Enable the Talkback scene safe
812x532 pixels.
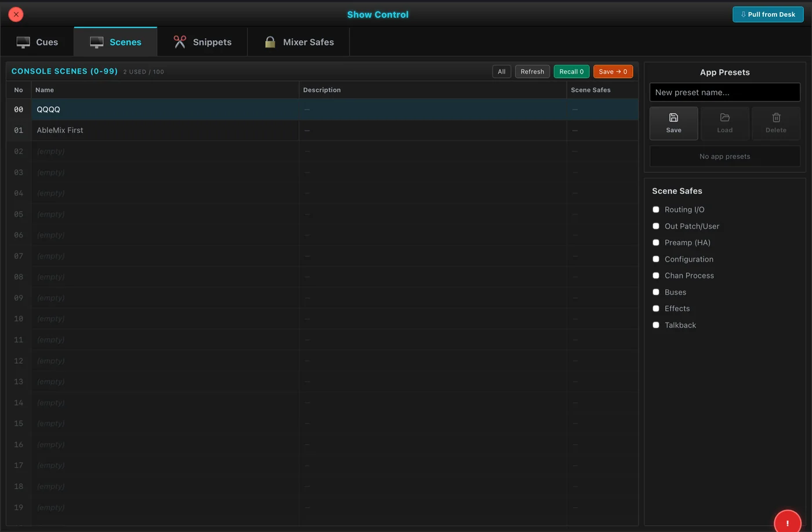coord(656,325)
